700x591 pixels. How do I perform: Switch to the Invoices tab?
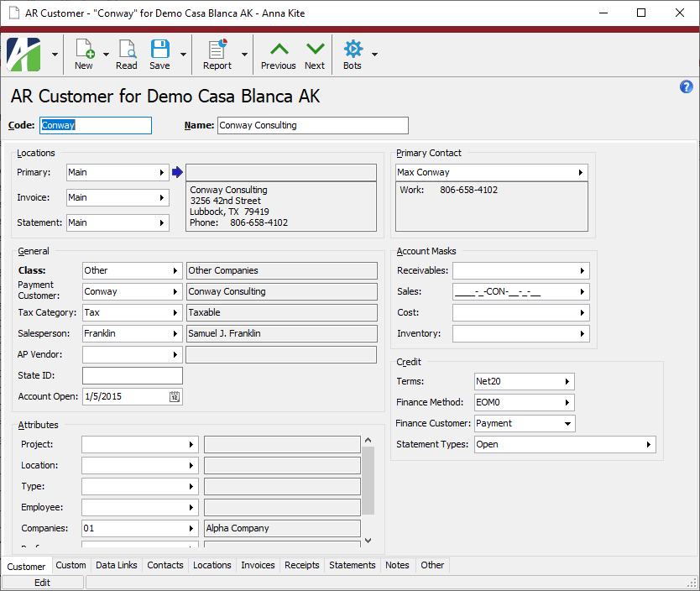[258, 565]
